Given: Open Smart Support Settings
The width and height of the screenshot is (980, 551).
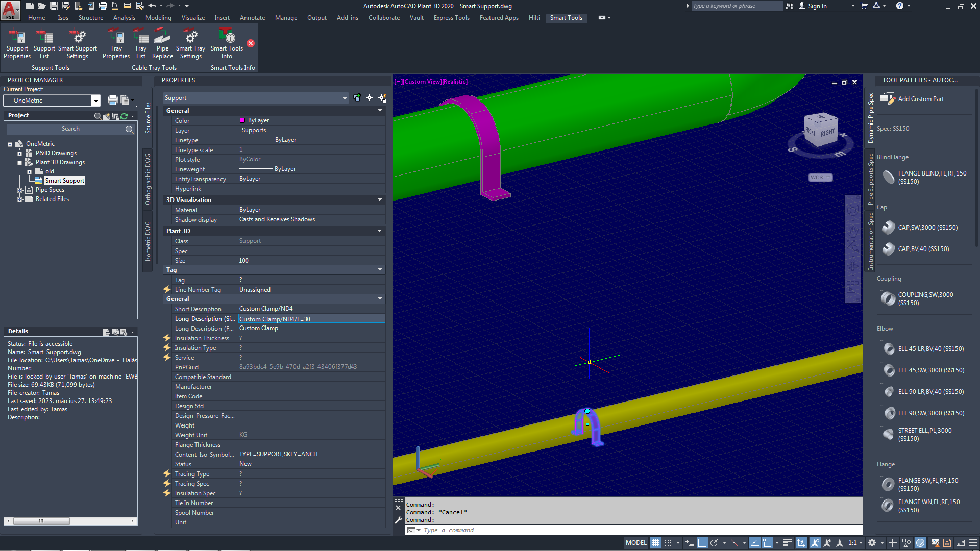Looking at the screenshot, I should (78, 44).
